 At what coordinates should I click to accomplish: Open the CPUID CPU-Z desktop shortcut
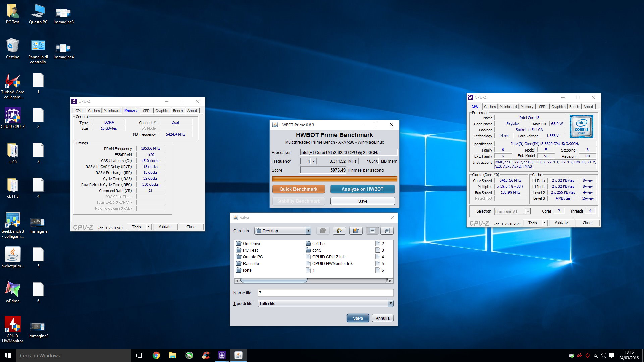point(13,118)
